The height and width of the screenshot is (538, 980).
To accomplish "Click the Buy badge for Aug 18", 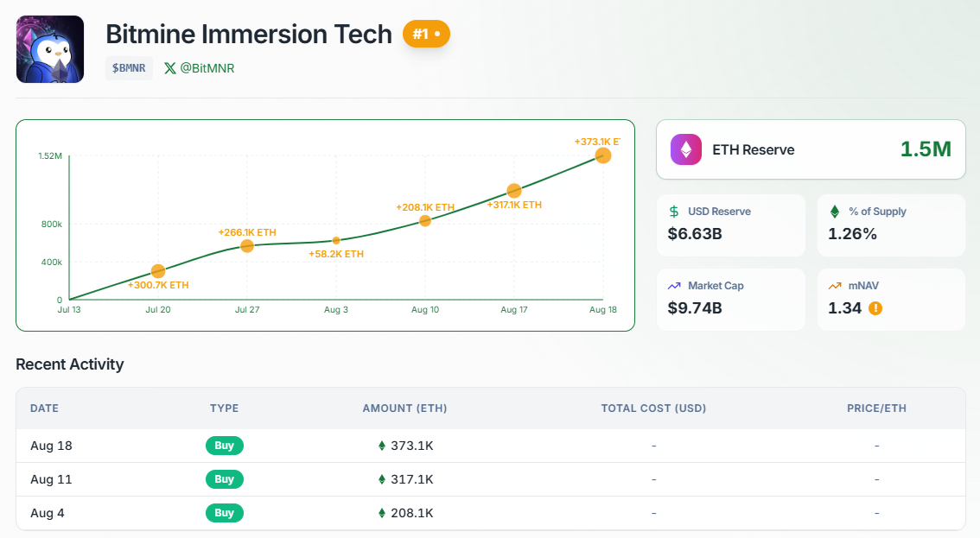I will pos(225,446).
